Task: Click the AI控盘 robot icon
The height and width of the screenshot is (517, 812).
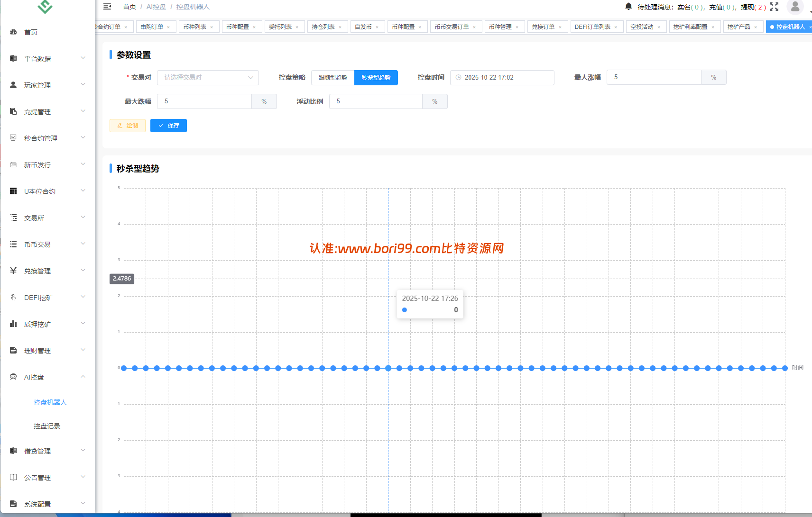Action: click(x=13, y=377)
